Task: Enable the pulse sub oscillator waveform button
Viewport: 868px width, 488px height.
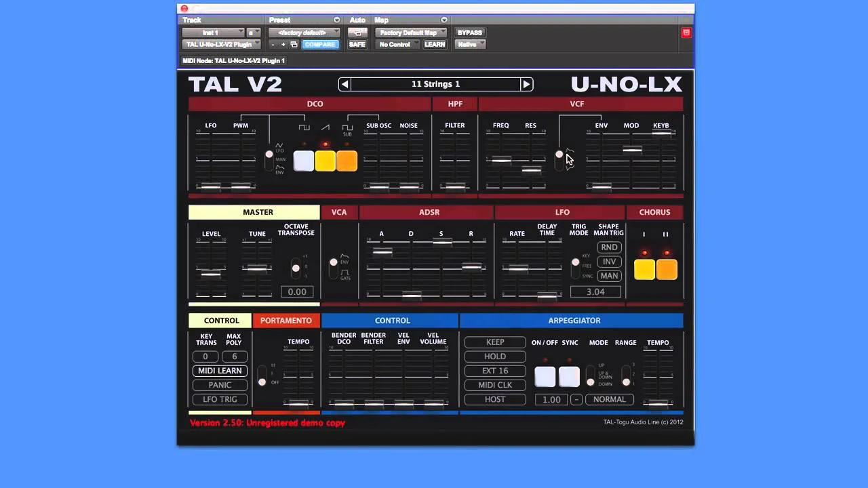Action: pyautogui.click(x=347, y=161)
